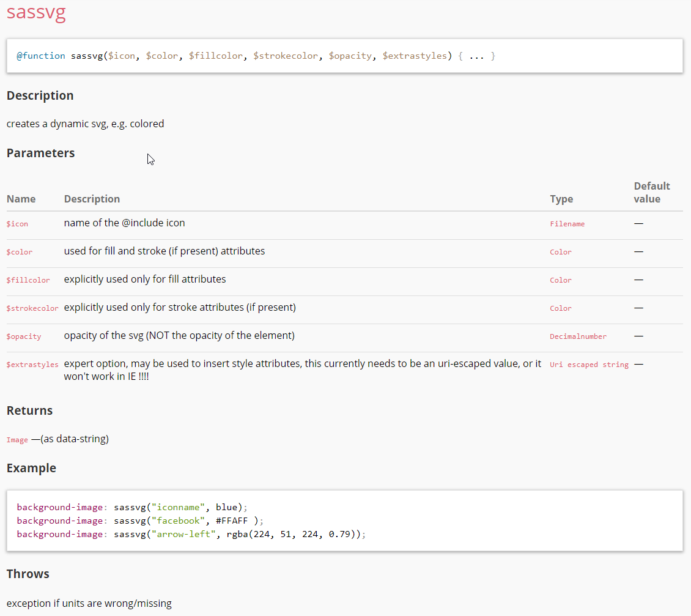Click the Returns section heading
This screenshot has height=616, width=691.
[29, 410]
